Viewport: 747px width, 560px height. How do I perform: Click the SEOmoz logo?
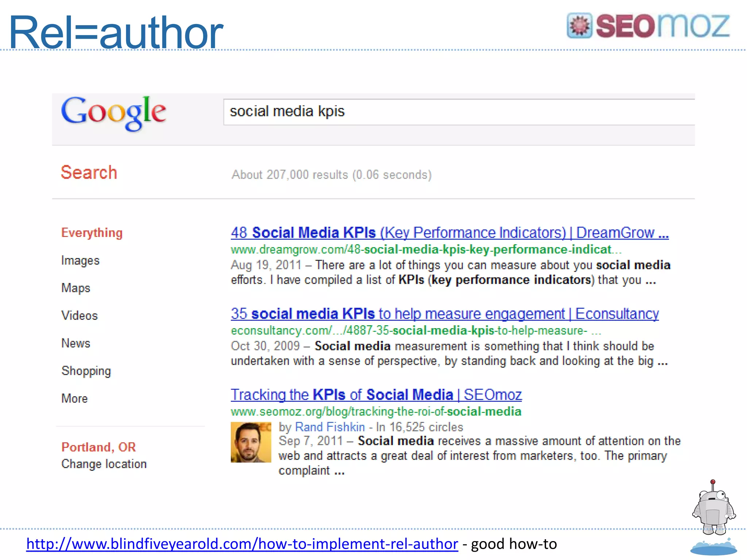[649, 26]
